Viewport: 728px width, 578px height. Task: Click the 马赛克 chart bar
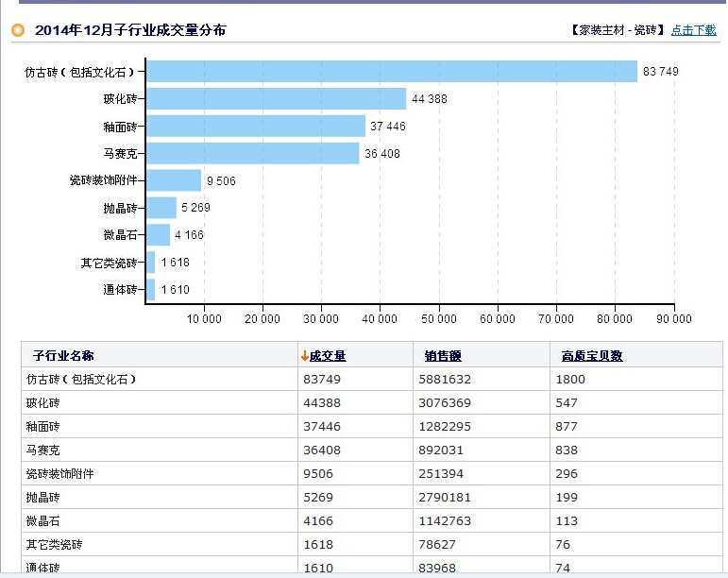click(x=252, y=153)
